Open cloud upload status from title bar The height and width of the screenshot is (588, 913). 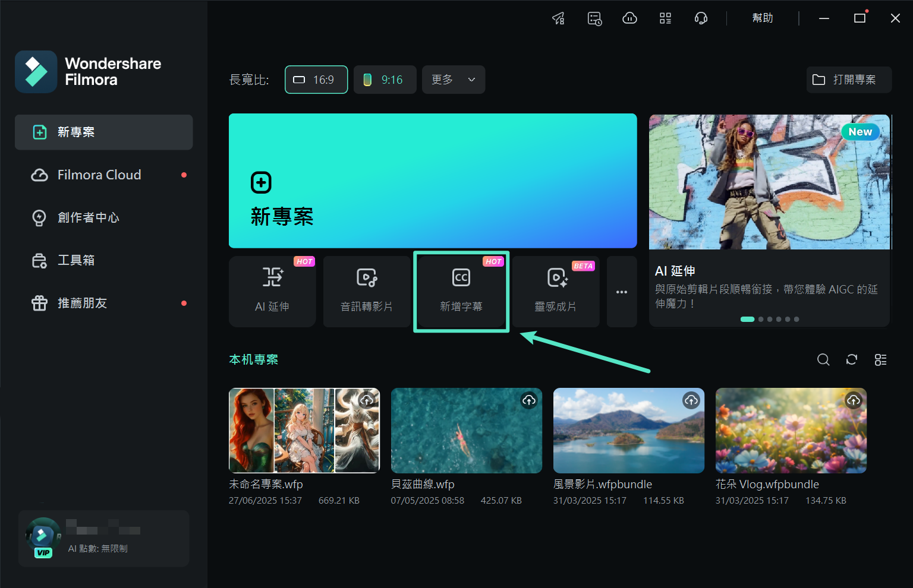pos(629,18)
